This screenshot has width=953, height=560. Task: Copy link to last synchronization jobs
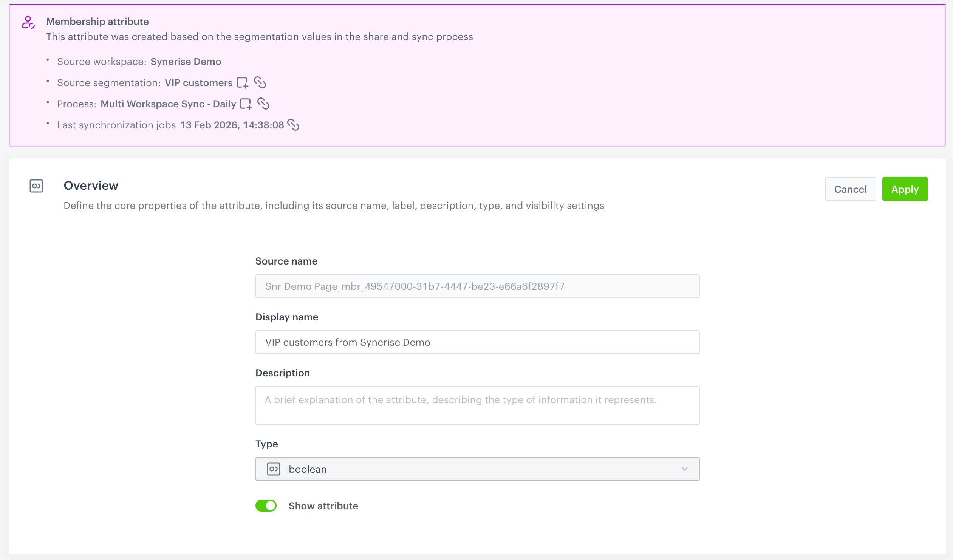tap(294, 125)
